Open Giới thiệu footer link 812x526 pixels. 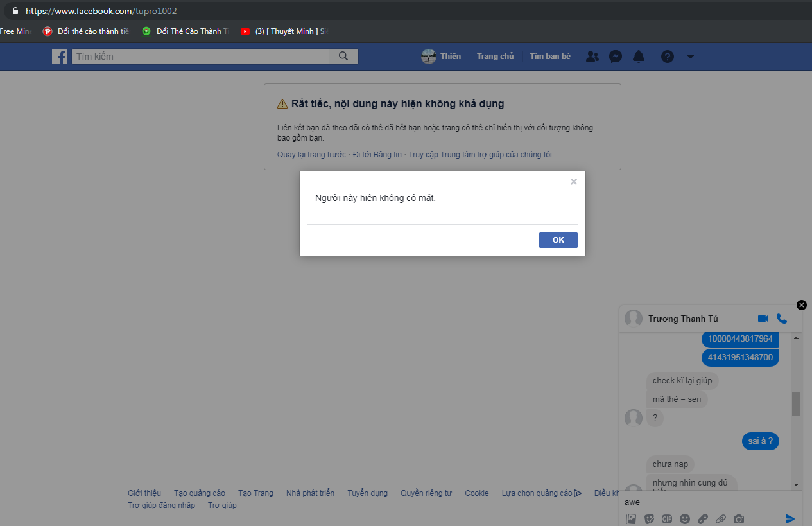(144, 493)
